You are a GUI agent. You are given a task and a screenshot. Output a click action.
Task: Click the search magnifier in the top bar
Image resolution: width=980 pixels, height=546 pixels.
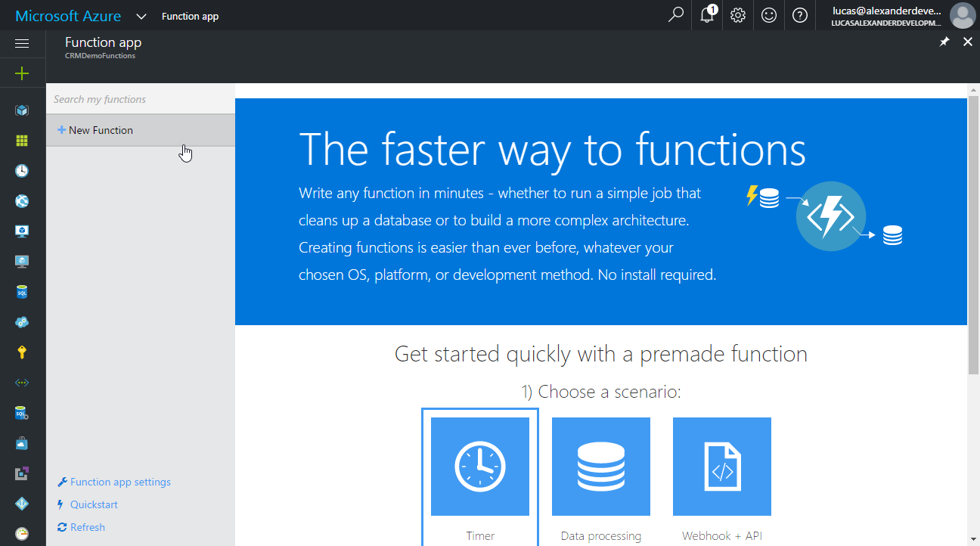point(676,15)
